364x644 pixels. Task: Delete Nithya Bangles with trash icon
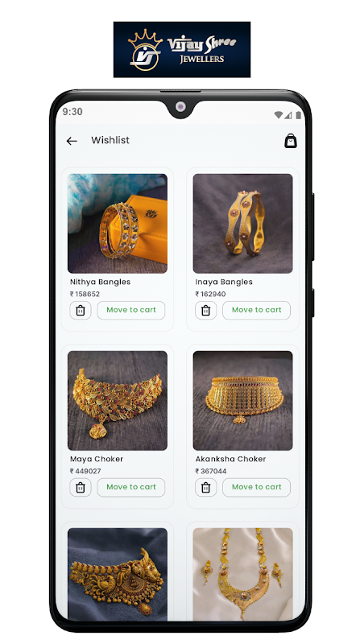pyautogui.click(x=81, y=311)
